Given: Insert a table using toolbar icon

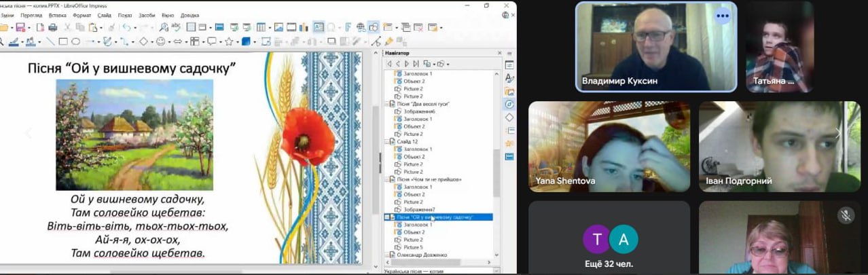Looking at the screenshot, I should (261, 27).
